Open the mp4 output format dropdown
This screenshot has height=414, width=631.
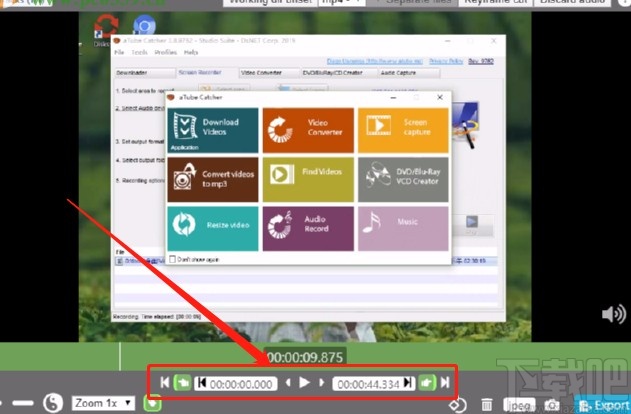click(x=342, y=2)
